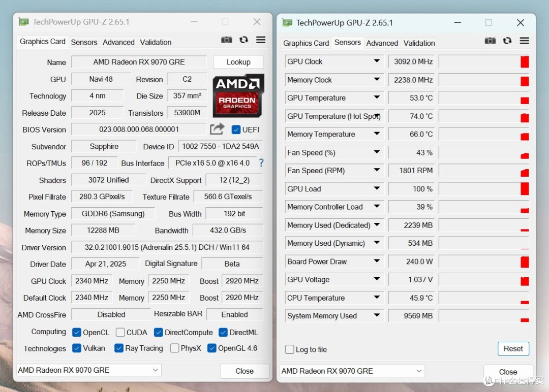Click the 1801 RPM fan reading

[x=412, y=171]
